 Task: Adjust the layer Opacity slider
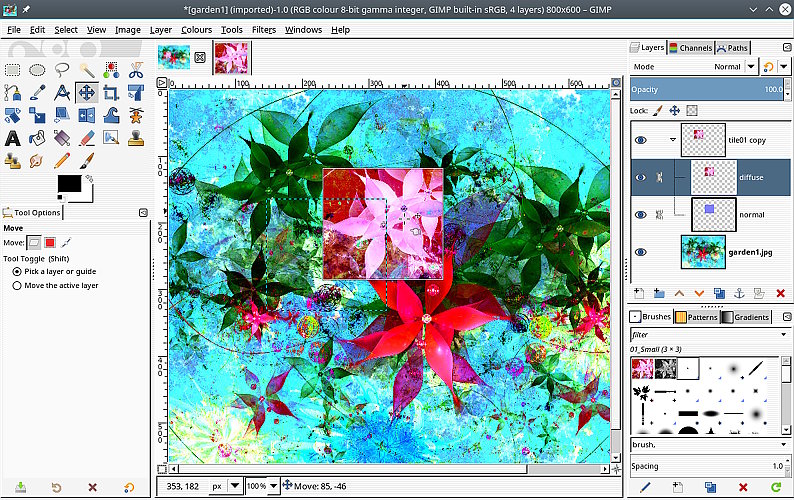pos(707,90)
